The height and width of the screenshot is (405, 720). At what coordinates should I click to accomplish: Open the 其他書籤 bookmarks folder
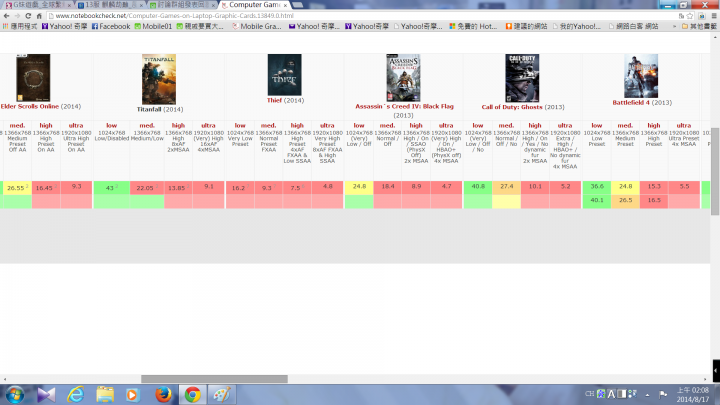click(699, 27)
